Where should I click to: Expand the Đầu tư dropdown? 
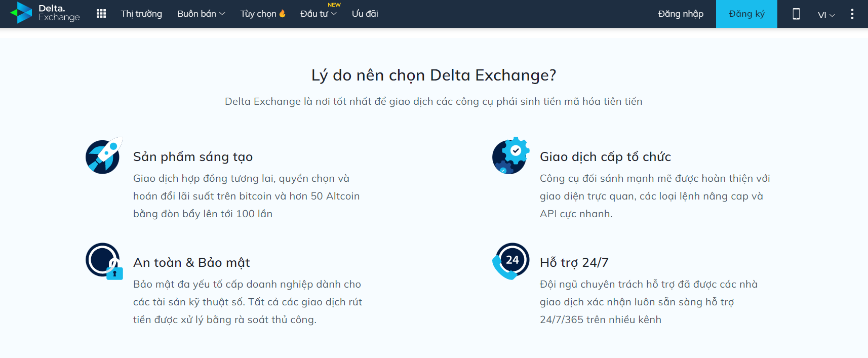pos(319,14)
